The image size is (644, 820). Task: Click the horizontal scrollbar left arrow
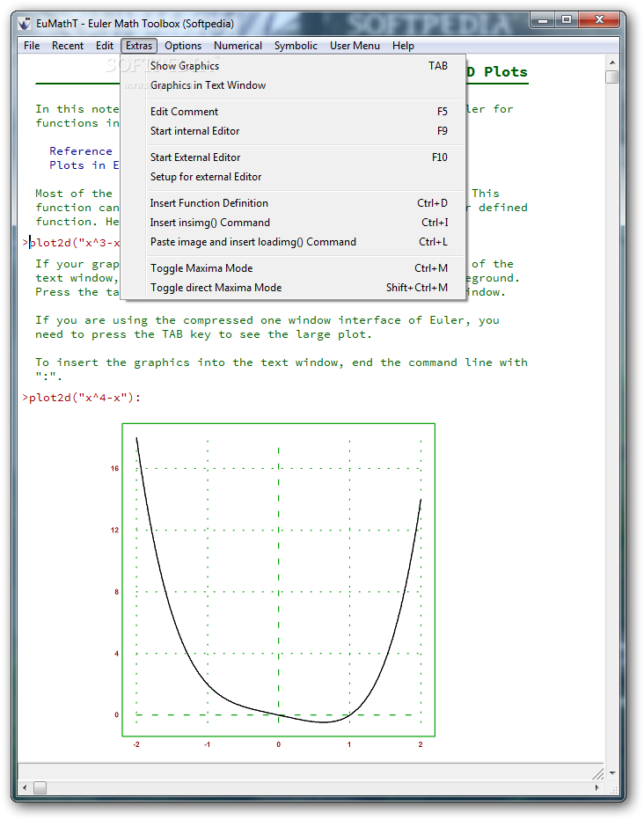[x=25, y=787]
